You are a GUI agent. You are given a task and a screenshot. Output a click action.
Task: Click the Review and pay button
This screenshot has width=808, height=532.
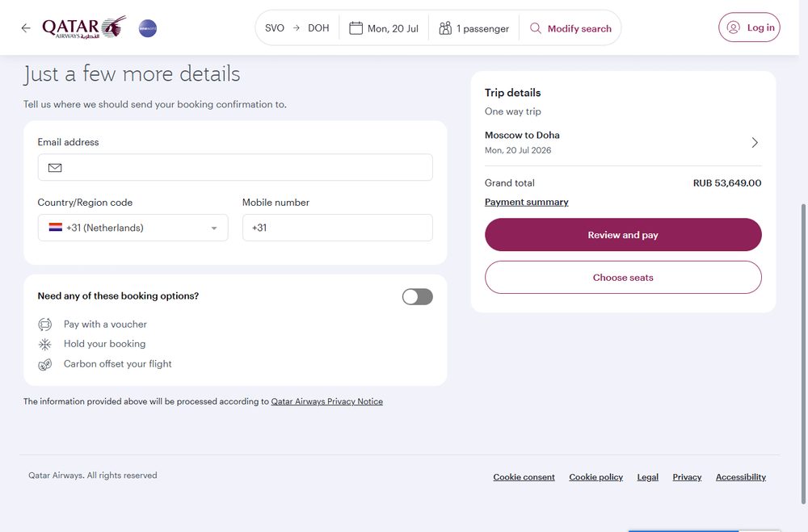[x=623, y=235]
